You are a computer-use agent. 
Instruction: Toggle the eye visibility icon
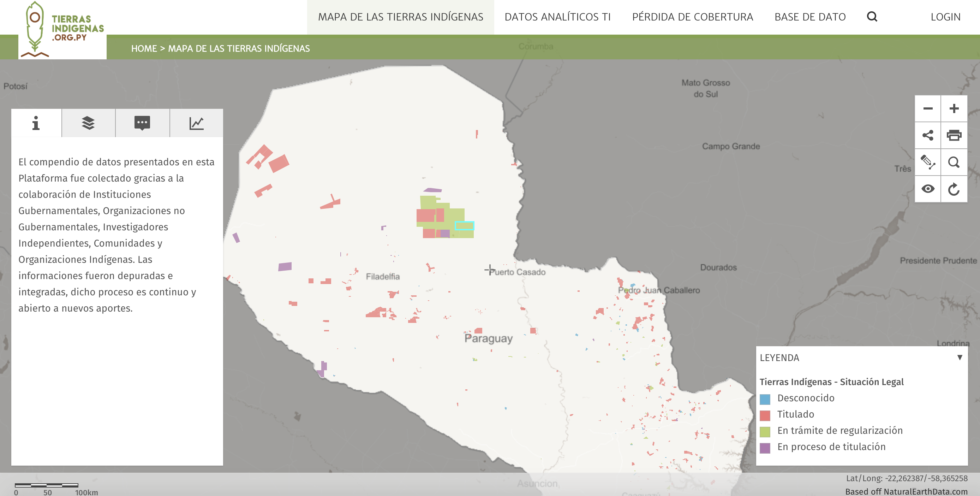[928, 189]
